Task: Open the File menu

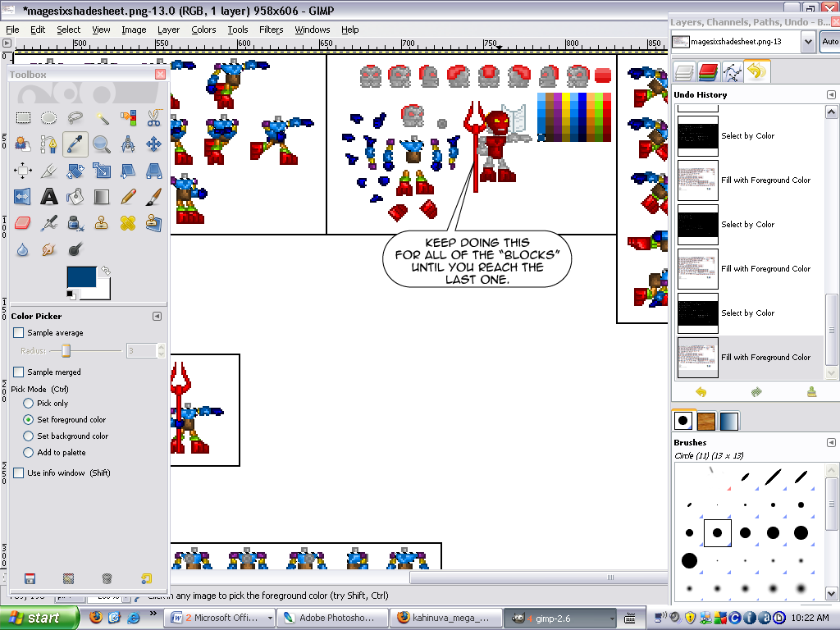Action: click(12, 30)
